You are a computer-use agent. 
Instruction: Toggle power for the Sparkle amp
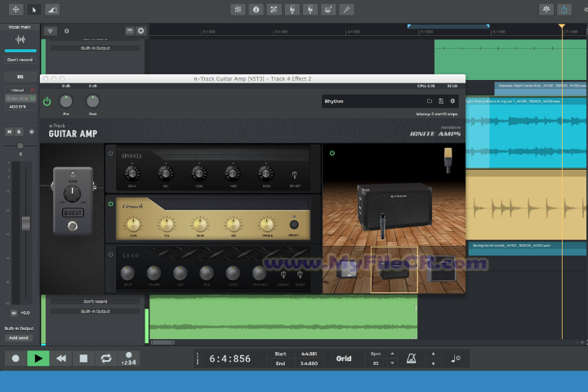(110, 153)
